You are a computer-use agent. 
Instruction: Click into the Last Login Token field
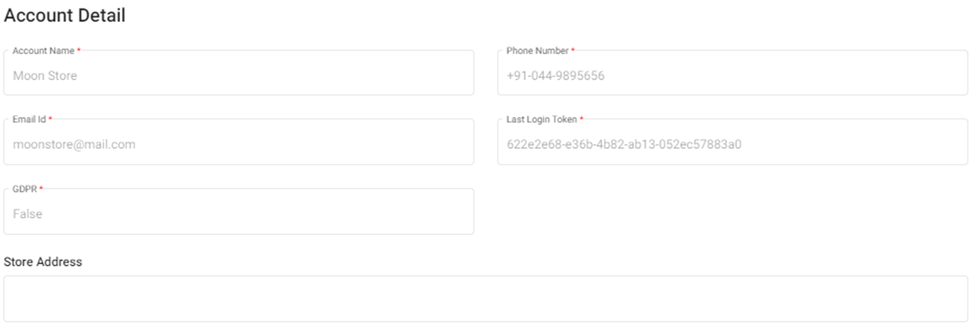732,144
